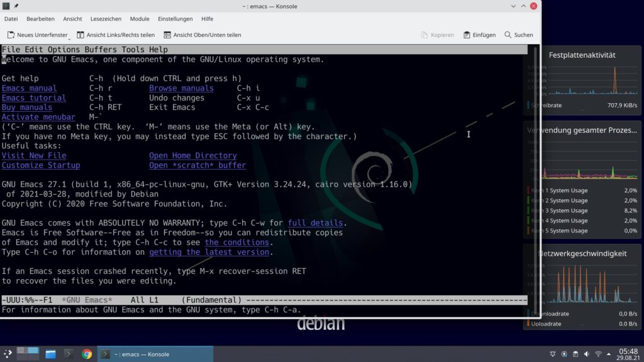The width and height of the screenshot is (644, 362).
Task: Click the second system tray icon from left
Action: (x=564, y=354)
